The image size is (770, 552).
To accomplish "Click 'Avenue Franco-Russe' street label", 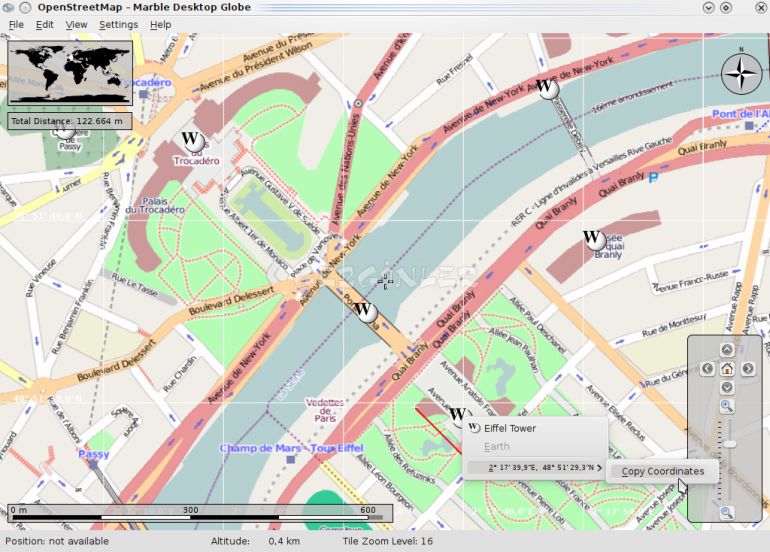I will (x=690, y=281).
